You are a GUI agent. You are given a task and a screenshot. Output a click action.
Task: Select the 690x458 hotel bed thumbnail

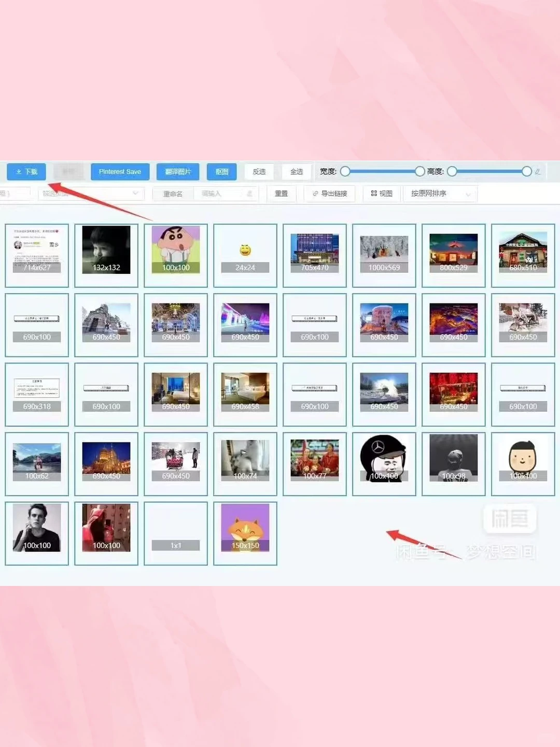click(x=245, y=394)
